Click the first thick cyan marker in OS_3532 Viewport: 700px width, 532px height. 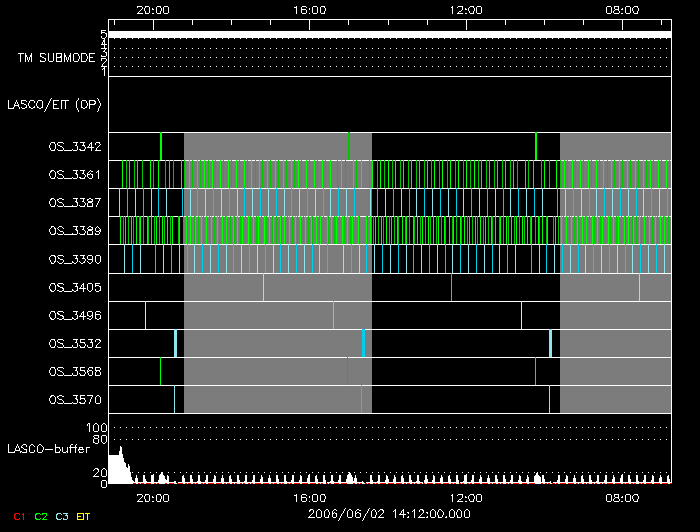pyautogui.click(x=175, y=344)
